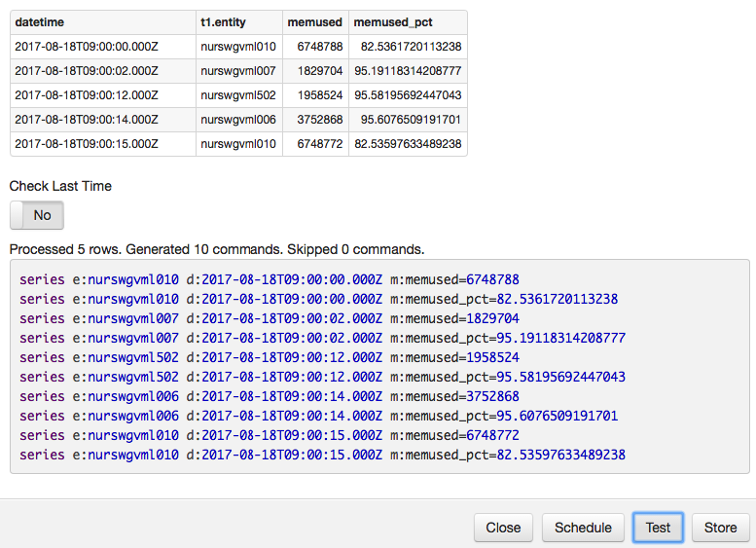The width and height of the screenshot is (756, 548).
Task: Select the 2017-08-18T09:00:00.000Z datetime cell
Action: (86, 47)
